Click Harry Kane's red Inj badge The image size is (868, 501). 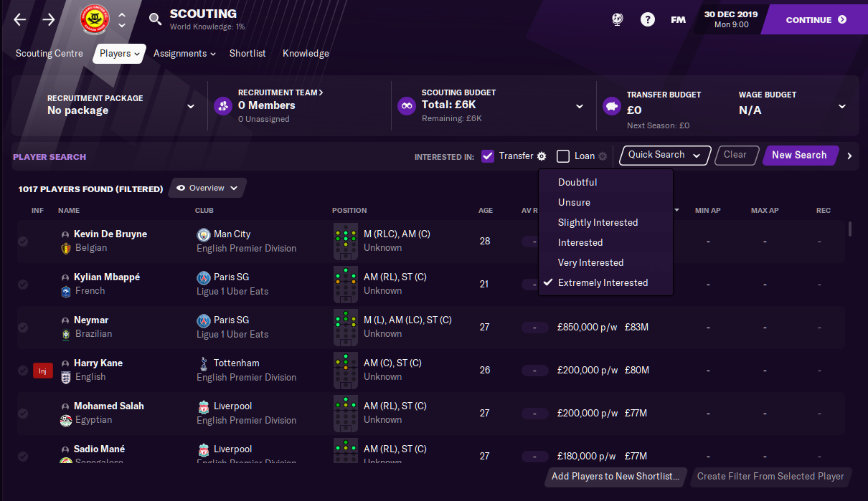tap(43, 371)
